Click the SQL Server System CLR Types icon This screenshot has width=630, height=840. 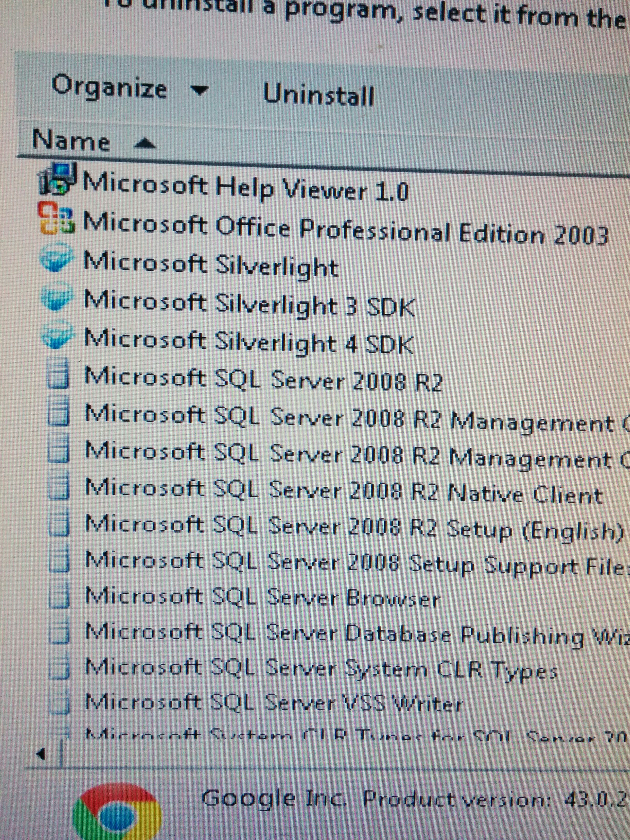tap(60, 664)
